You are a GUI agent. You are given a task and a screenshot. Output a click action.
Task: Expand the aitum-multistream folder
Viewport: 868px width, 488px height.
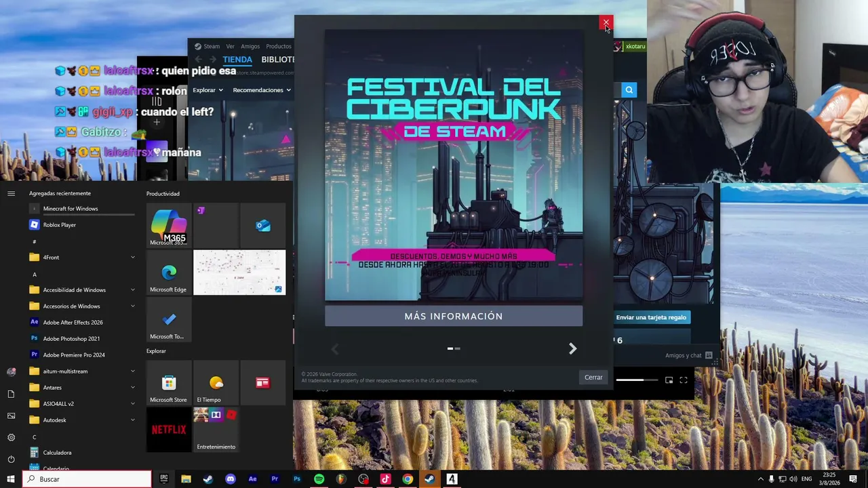[81, 371]
